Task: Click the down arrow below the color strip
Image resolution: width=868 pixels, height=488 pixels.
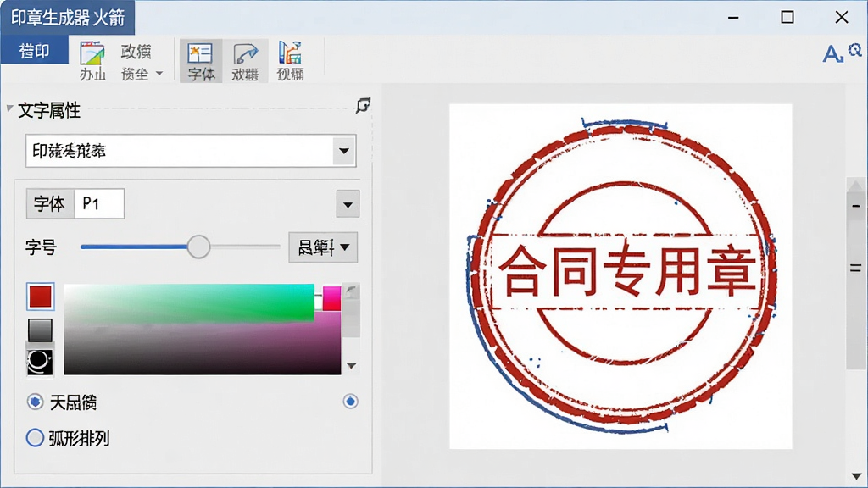Action: tap(351, 365)
